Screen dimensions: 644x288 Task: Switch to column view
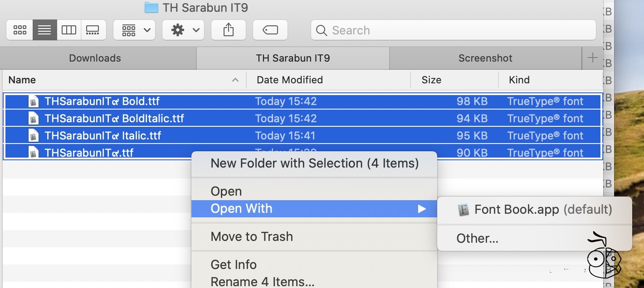[69, 30]
